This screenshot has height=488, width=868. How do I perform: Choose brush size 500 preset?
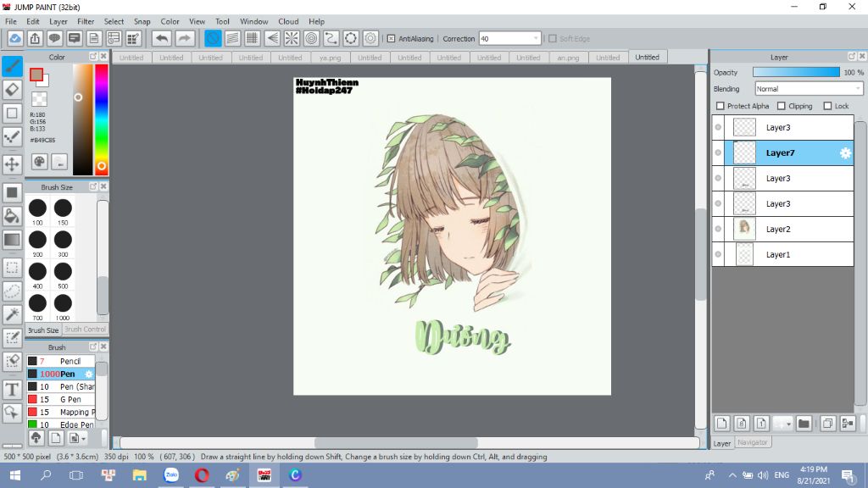63,275
